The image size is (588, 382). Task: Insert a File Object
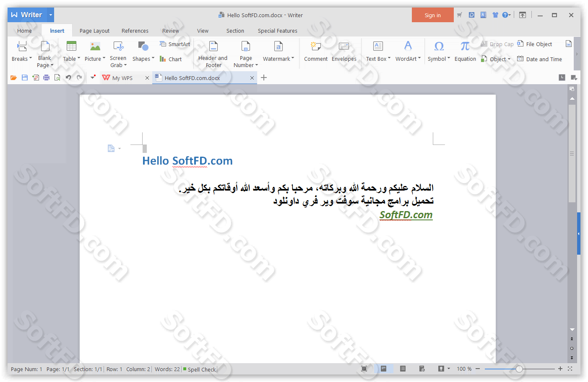pos(535,44)
